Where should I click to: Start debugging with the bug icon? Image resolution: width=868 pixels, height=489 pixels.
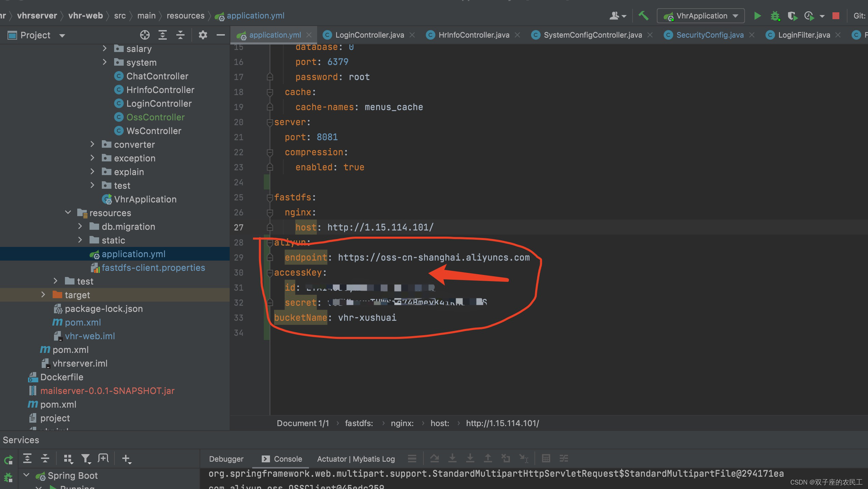[x=775, y=16]
